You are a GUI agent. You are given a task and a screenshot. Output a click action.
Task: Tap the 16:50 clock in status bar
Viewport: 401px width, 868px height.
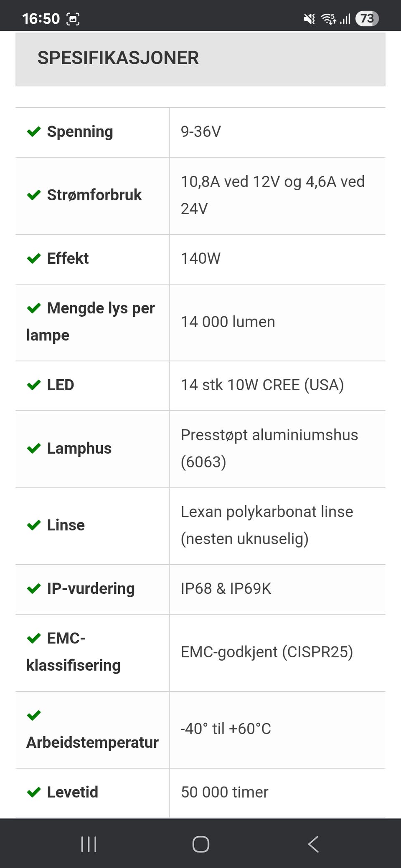41,19
